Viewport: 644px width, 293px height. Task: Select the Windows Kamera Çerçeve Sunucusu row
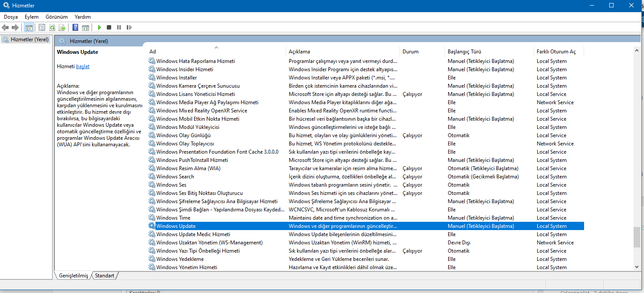[366, 86]
